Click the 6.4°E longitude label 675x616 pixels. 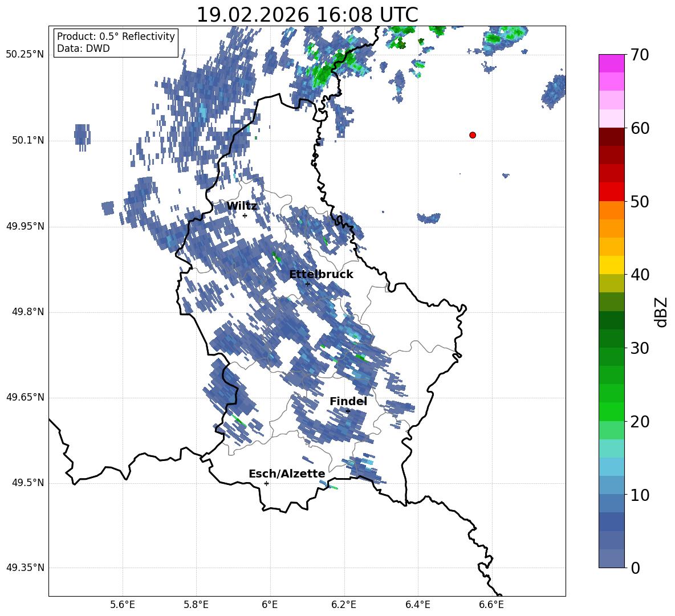point(417,605)
